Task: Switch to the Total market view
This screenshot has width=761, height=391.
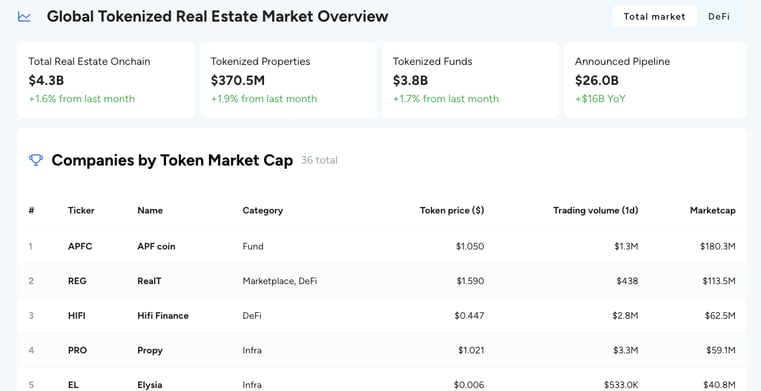Action: click(x=654, y=16)
